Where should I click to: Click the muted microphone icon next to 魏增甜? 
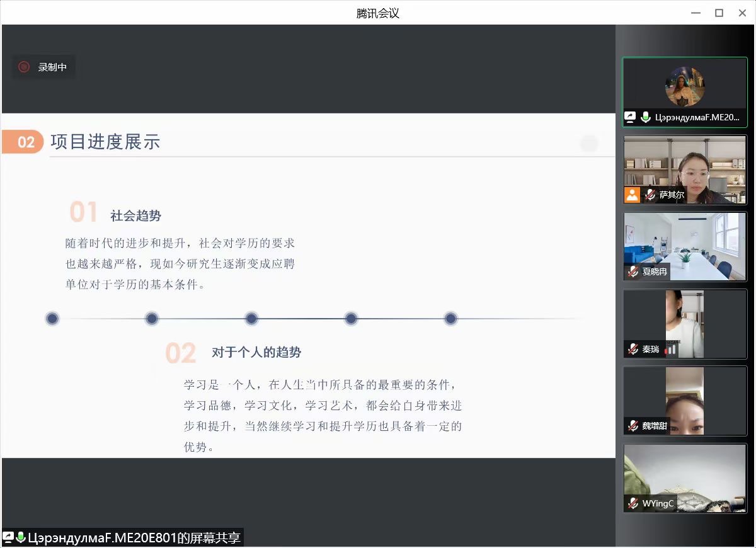coord(633,426)
